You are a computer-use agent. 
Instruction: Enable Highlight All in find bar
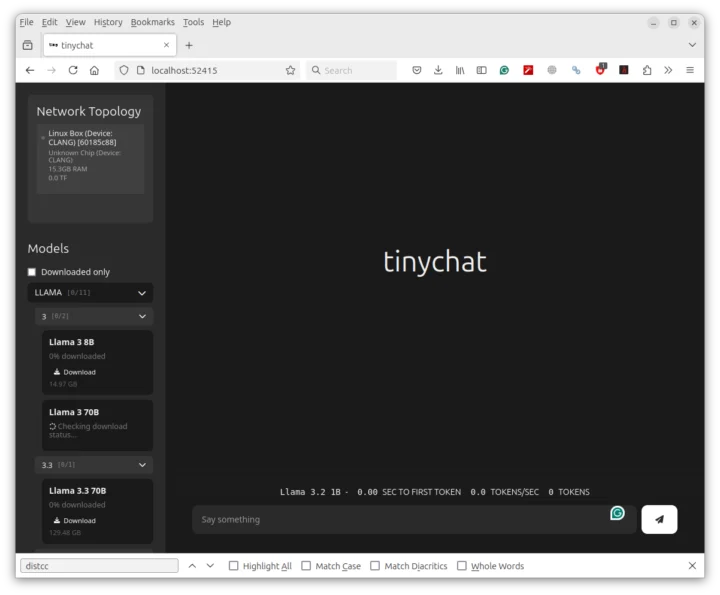(233, 566)
